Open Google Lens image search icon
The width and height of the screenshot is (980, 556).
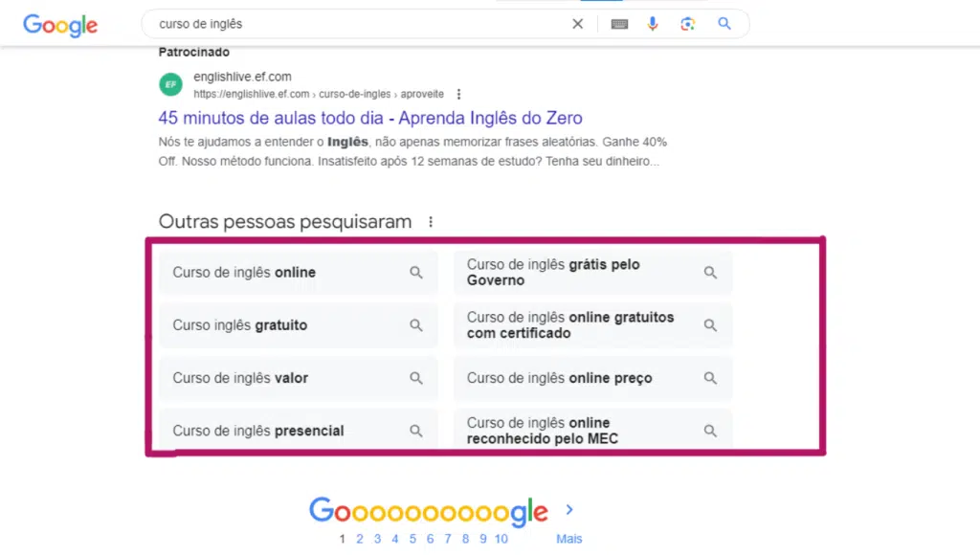point(687,24)
